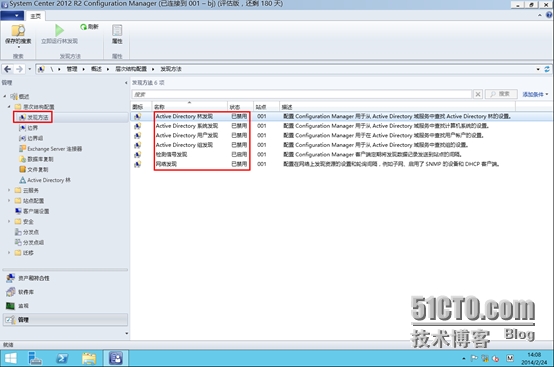The width and height of the screenshot is (554, 367).
Task: Click 层次结构配置 in the breadcrumb path
Action: click(x=131, y=69)
